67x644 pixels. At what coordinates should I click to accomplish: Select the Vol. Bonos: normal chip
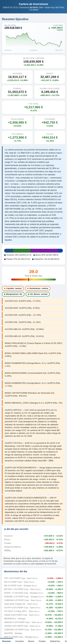(x=38, y=294)
